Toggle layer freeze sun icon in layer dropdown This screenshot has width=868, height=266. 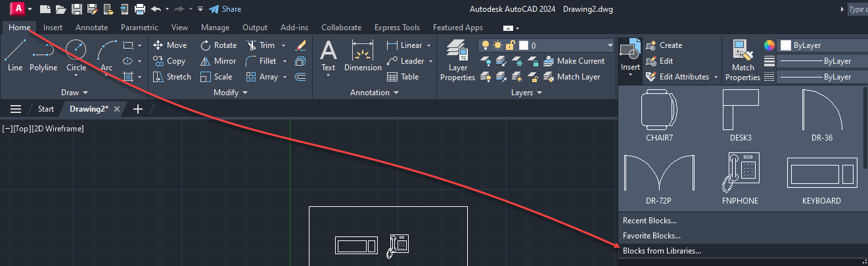click(x=498, y=45)
